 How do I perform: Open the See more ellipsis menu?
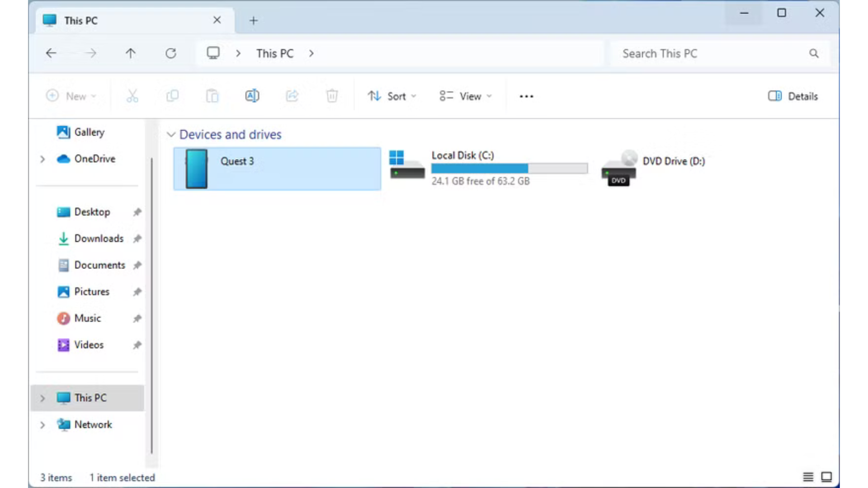click(x=526, y=96)
